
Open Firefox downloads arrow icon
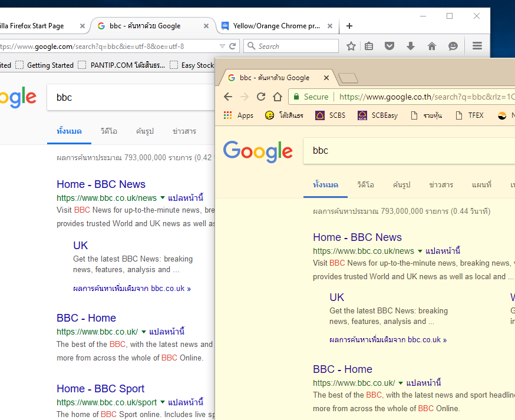411,46
